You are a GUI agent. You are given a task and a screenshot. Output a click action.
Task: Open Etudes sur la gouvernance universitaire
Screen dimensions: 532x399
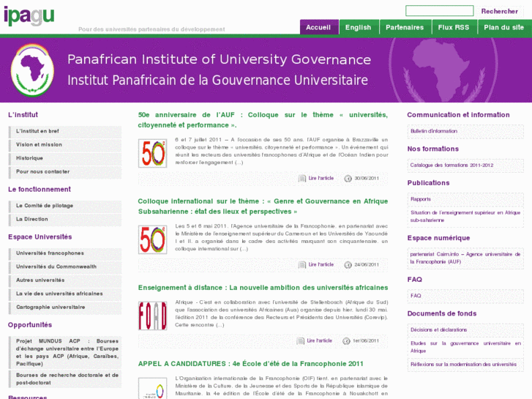[x=465, y=347]
